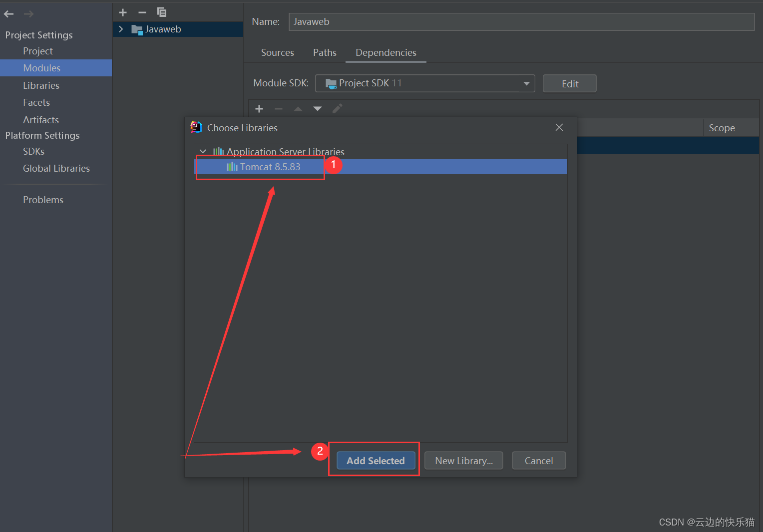Click the Scope column header
Image resolution: width=763 pixels, height=532 pixels.
tap(731, 128)
